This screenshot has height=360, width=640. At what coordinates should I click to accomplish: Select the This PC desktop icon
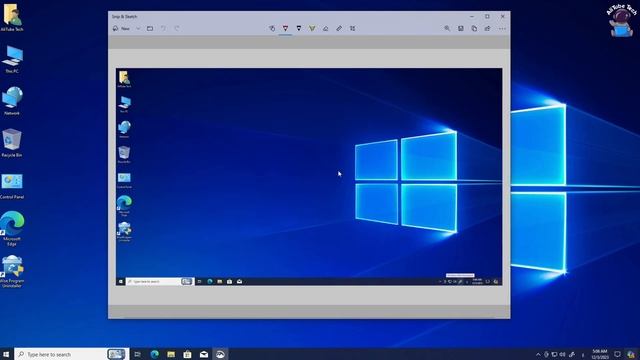[12, 60]
